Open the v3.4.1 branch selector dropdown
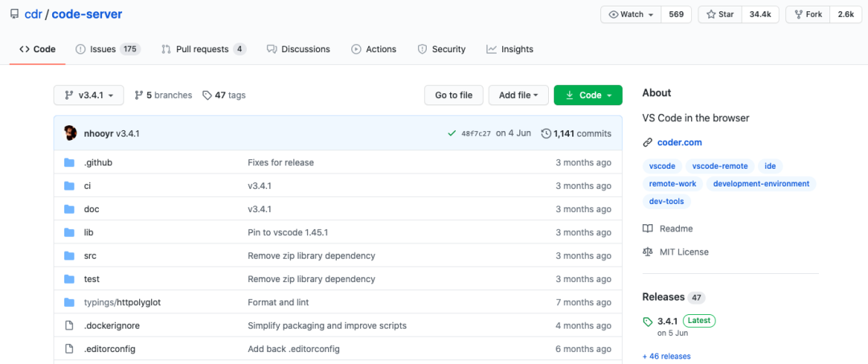 (x=88, y=95)
